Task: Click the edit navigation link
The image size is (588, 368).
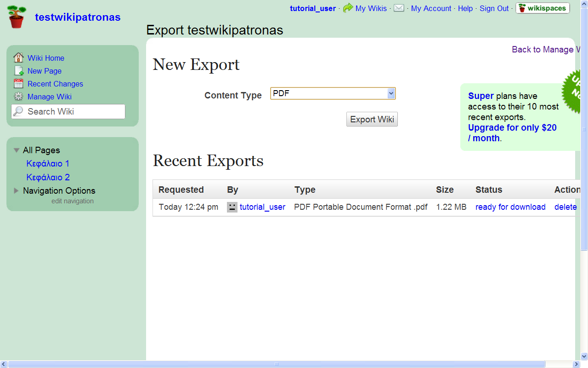Action: point(73,201)
